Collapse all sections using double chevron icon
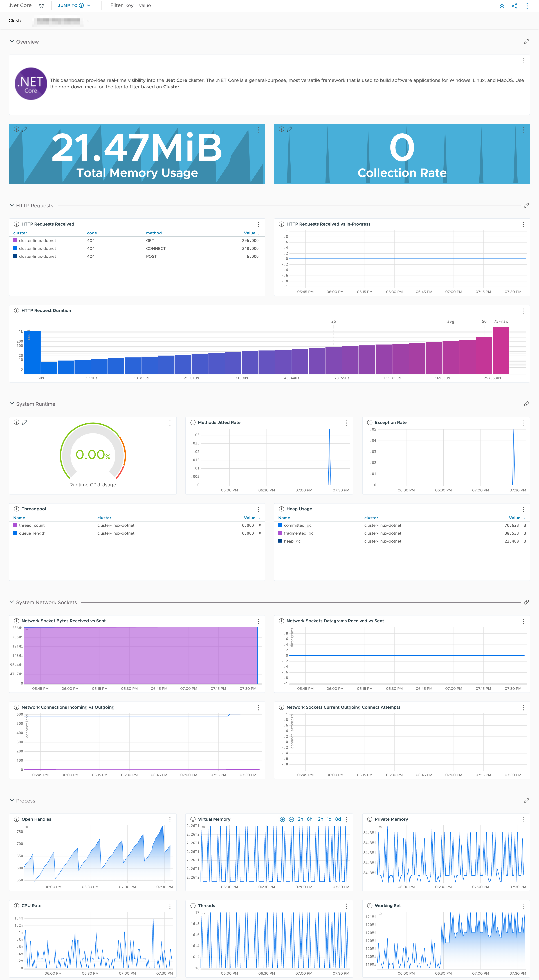The width and height of the screenshot is (539, 980). click(502, 6)
